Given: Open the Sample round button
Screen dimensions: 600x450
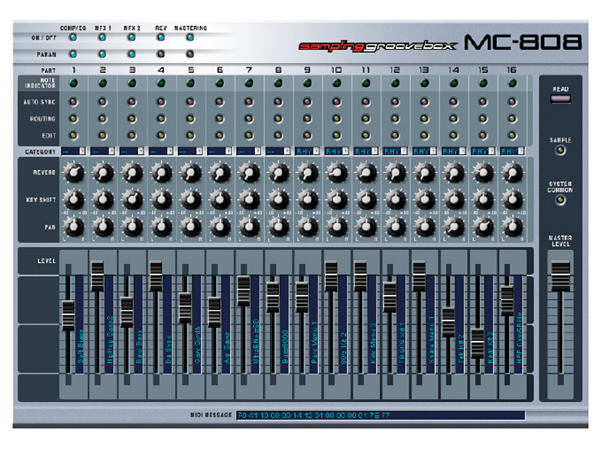Looking at the screenshot, I should 560,150.
